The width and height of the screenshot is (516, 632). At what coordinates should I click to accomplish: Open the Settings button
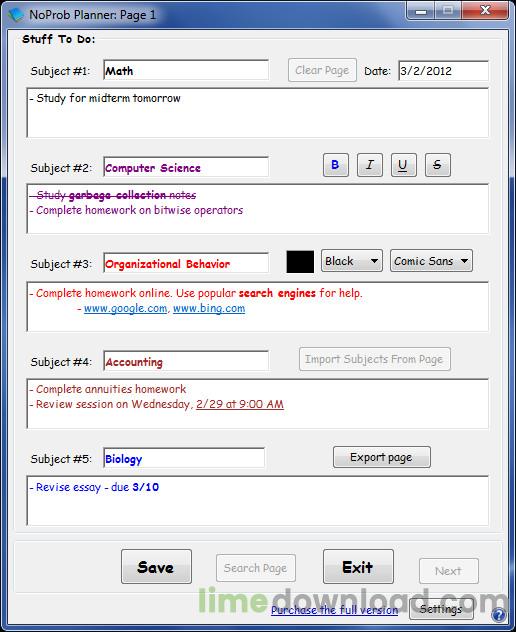click(441, 609)
